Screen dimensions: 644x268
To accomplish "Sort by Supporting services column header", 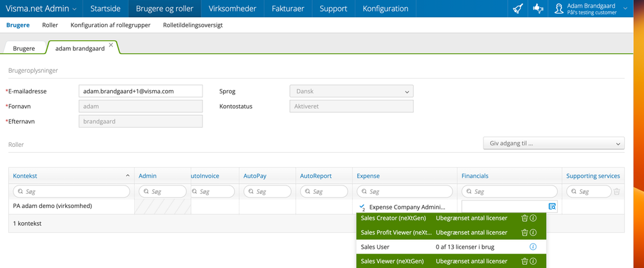I will [x=593, y=176].
